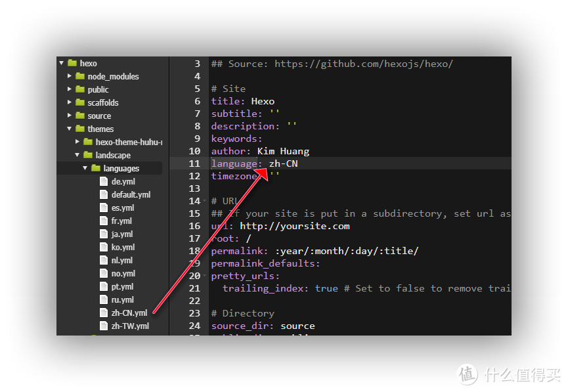Select the node_modules folder label
The width and height of the screenshot is (568, 392).
coord(113,76)
